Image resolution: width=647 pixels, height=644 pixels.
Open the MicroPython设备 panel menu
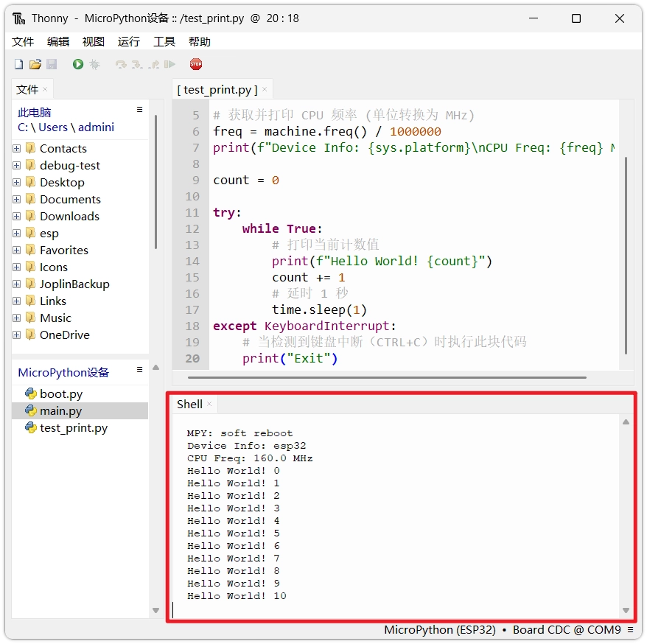tap(139, 370)
